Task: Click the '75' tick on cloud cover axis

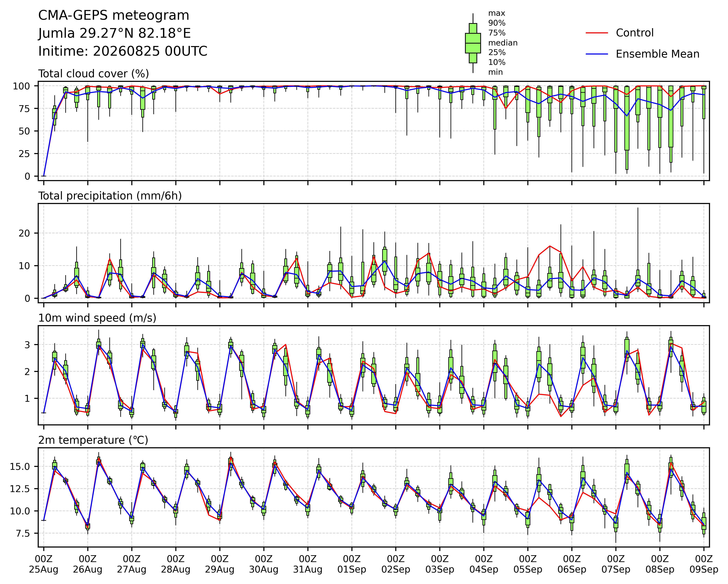Action: point(24,109)
